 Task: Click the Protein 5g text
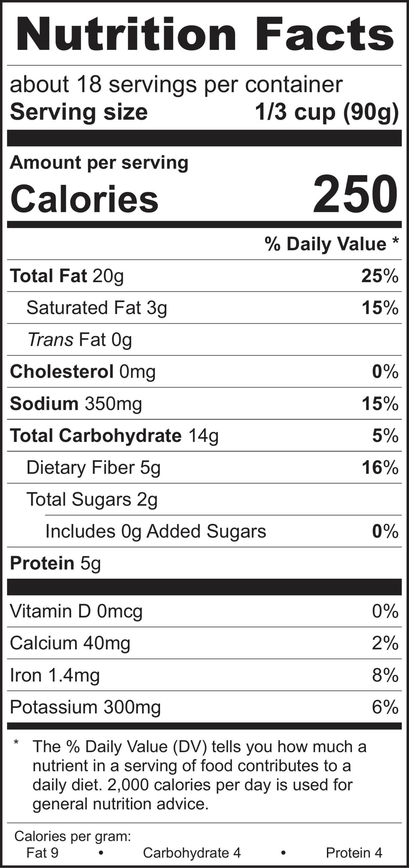click(x=56, y=563)
